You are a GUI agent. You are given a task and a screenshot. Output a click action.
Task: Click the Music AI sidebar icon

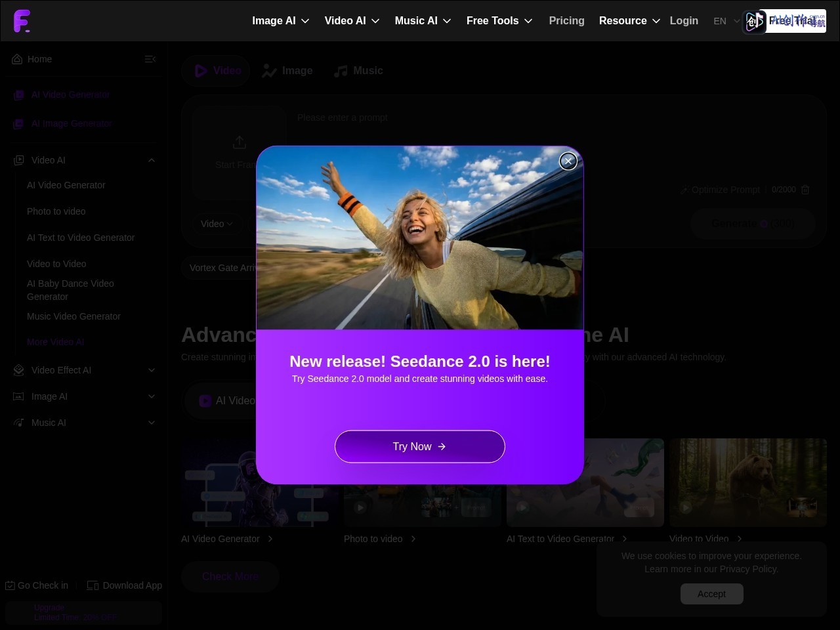click(19, 423)
